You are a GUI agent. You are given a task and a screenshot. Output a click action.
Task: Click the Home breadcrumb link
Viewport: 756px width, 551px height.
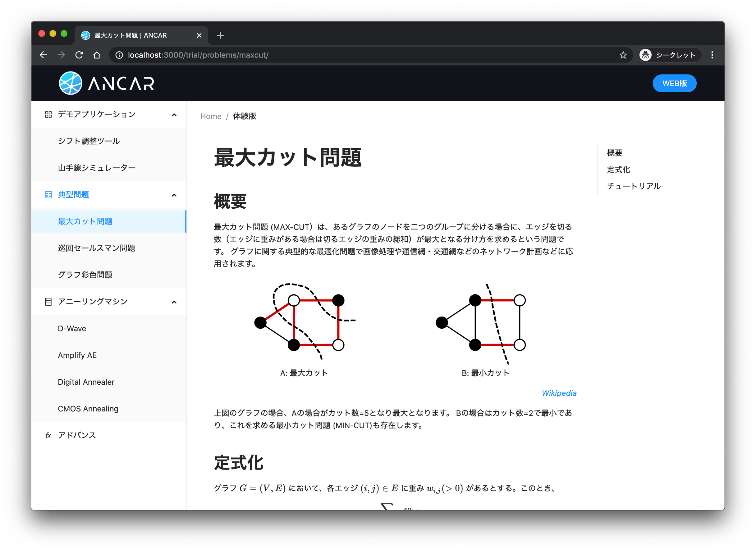click(211, 116)
